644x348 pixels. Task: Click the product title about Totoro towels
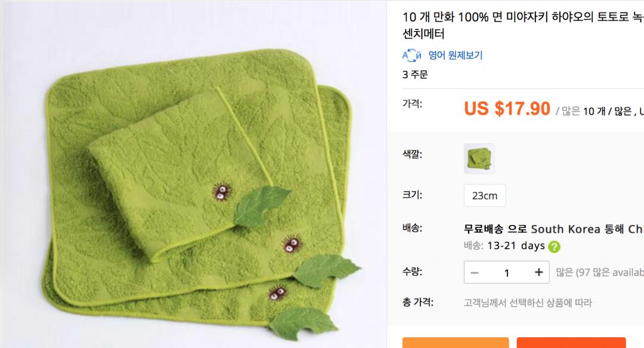(x=523, y=25)
